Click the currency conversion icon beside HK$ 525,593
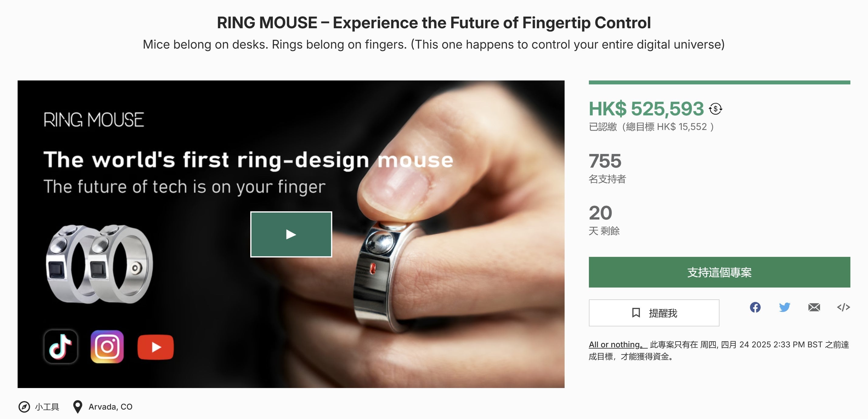 tap(715, 109)
